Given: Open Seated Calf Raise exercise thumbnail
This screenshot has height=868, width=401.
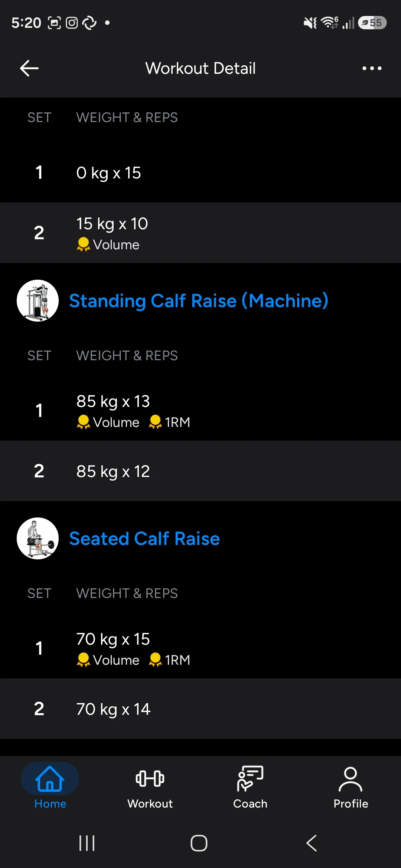Looking at the screenshot, I should (38, 538).
